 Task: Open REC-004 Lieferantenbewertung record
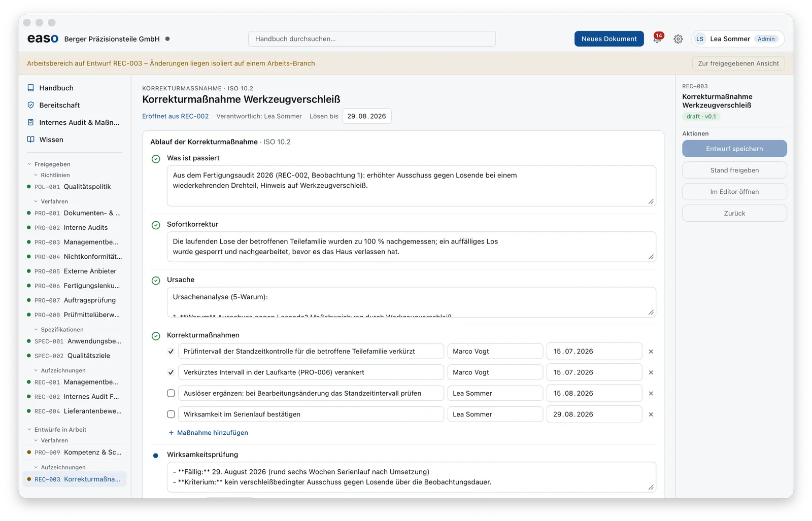click(x=75, y=411)
